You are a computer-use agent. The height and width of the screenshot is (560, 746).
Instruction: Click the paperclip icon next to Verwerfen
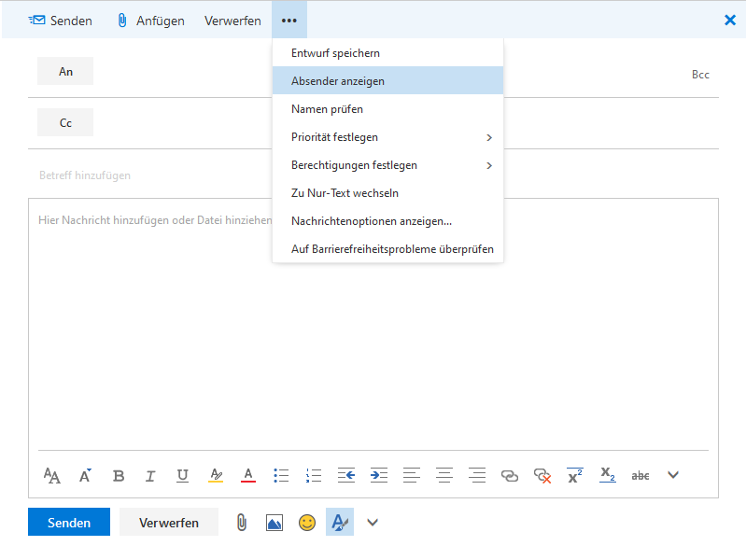[241, 523]
